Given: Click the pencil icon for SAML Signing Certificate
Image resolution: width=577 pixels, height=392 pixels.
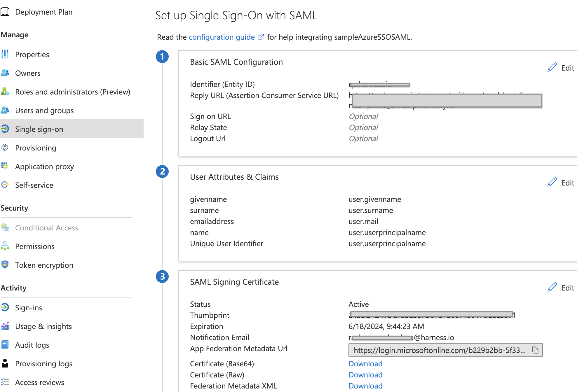Looking at the screenshot, I should pyautogui.click(x=552, y=287).
